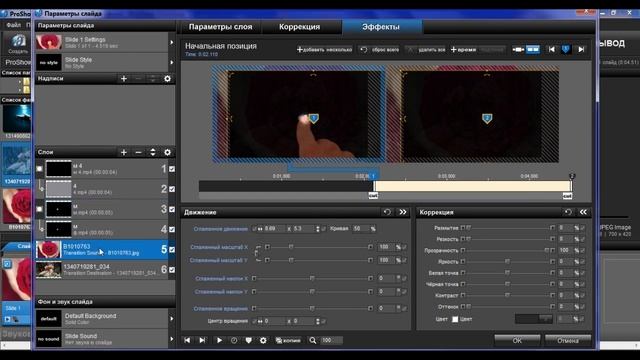The height and width of the screenshot is (360, 640).
Task: Toggle visibility checkbox for layer 5
Action: pos(172,249)
